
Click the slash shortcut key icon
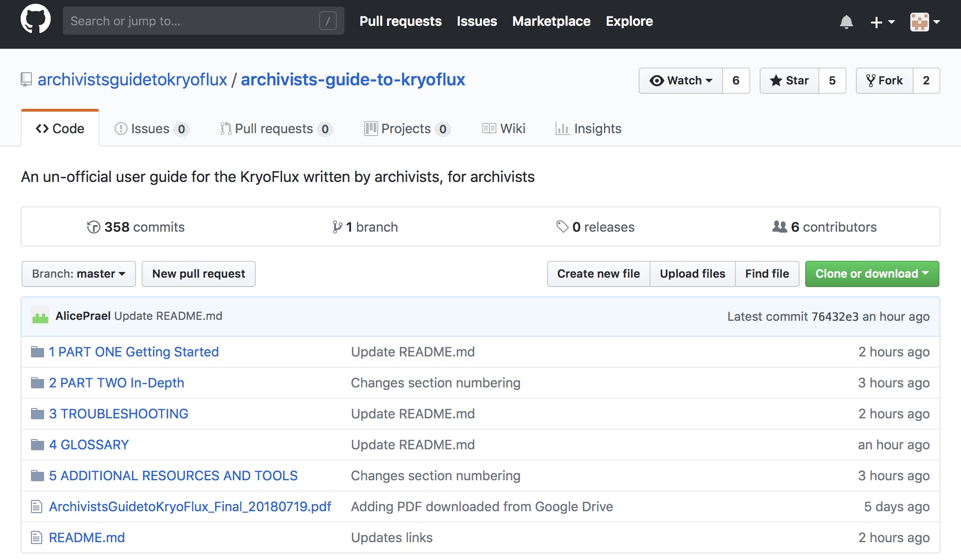328,21
